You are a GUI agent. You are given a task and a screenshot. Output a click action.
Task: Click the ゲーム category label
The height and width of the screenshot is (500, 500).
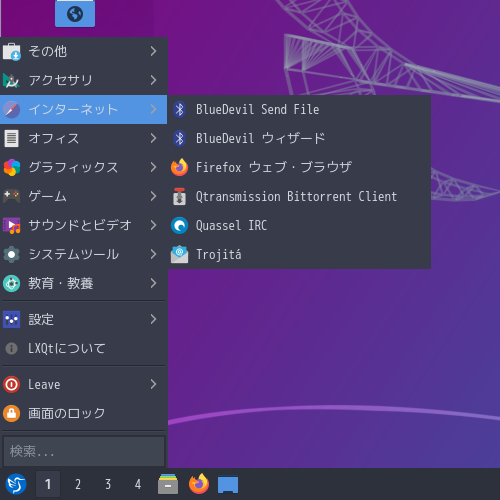pyautogui.click(x=47, y=196)
